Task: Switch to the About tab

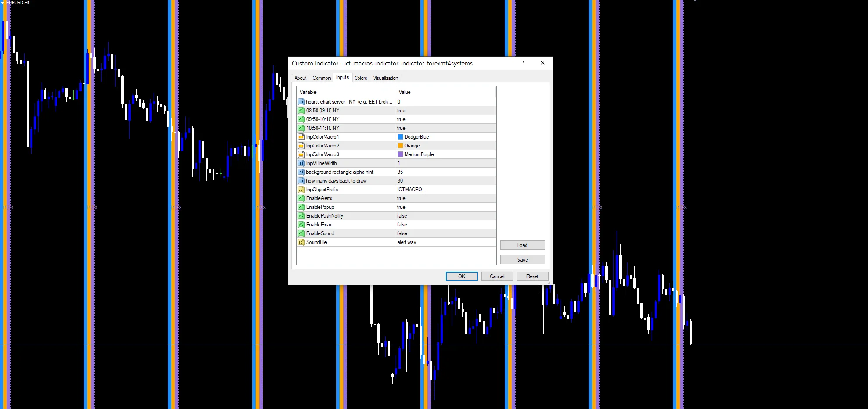Action: pos(301,78)
